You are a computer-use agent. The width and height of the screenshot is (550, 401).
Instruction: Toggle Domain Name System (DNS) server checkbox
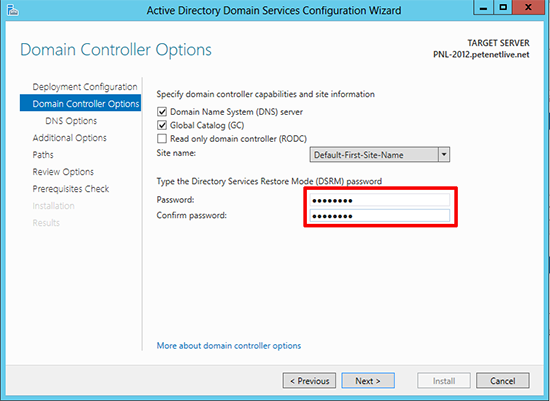point(162,112)
